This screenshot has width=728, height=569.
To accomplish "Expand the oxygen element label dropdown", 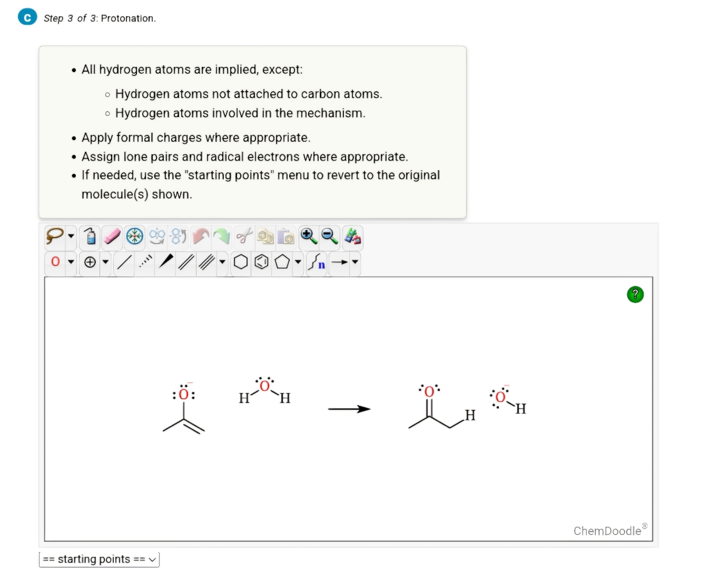I will tap(71, 262).
